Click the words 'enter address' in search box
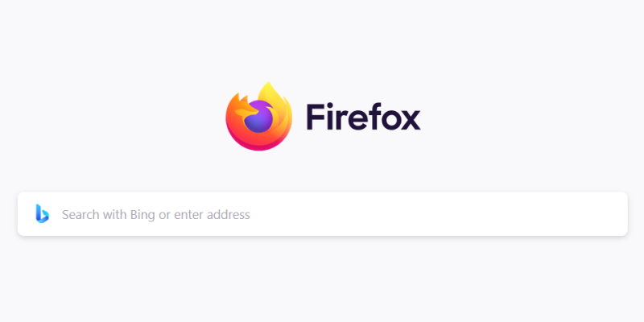The height and width of the screenshot is (322, 644). coord(212,215)
